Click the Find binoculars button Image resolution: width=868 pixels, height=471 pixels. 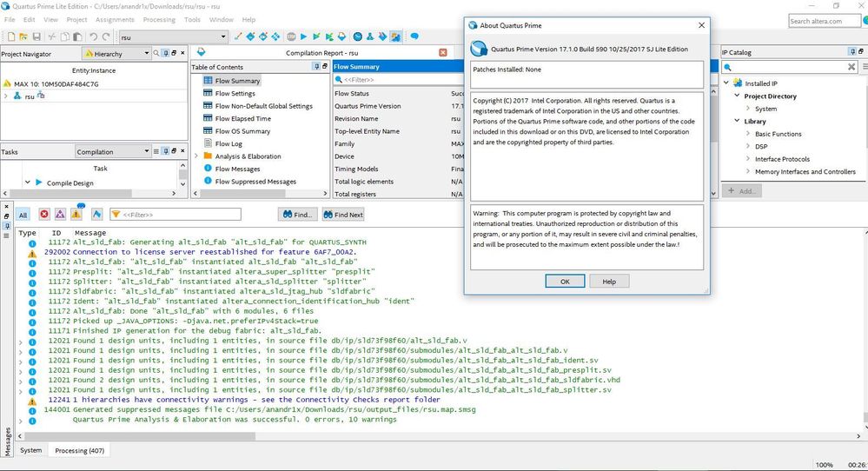click(297, 215)
